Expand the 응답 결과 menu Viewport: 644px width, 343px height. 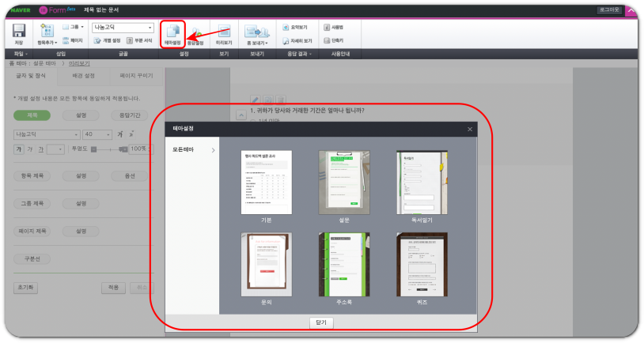pyautogui.click(x=299, y=54)
